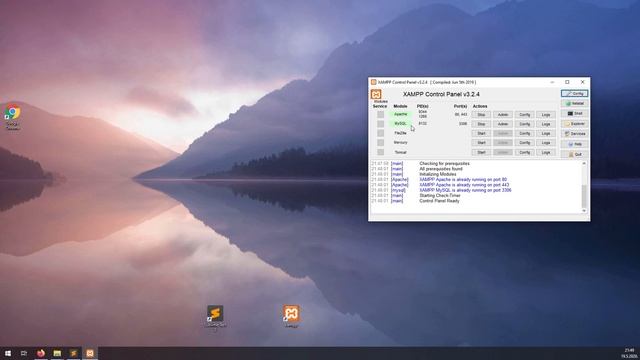Switch to Sublime Text on the taskbar
Image resolution: width=640 pixels, height=360 pixels.
(x=73, y=353)
